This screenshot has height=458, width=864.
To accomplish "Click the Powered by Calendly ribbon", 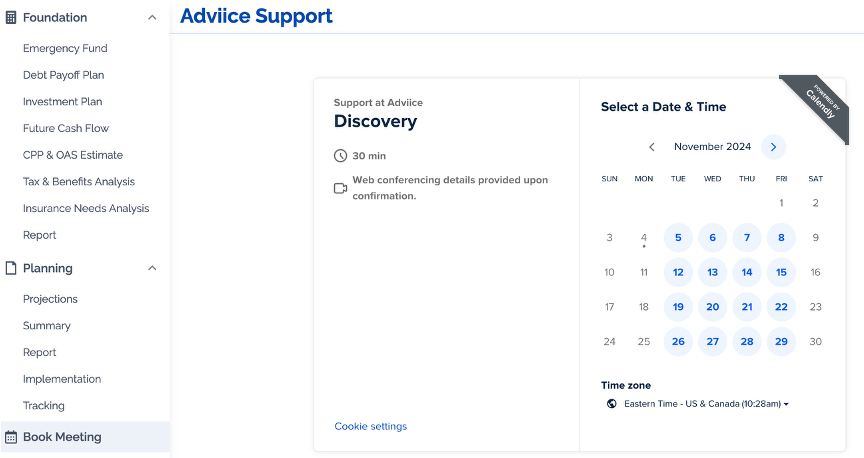I will [820, 103].
